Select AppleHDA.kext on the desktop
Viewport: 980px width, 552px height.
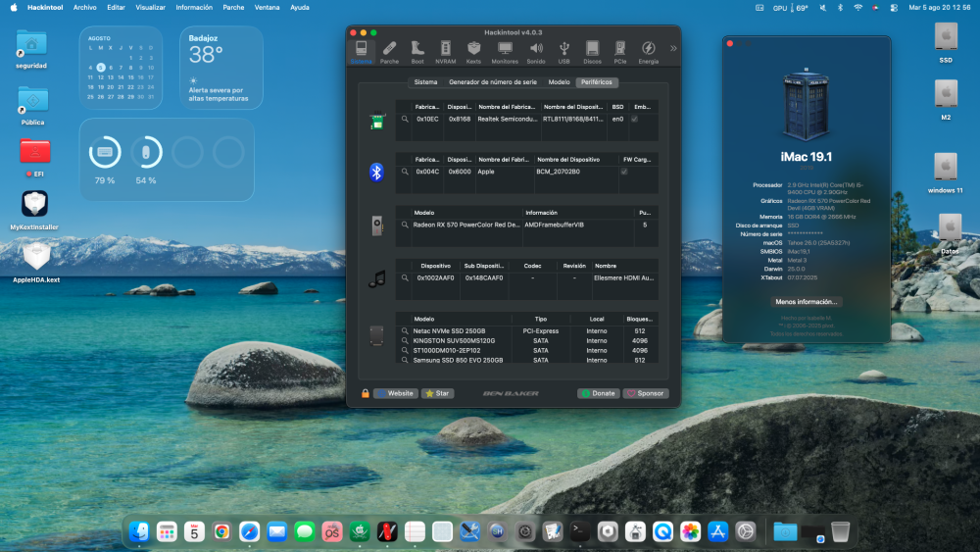36,263
